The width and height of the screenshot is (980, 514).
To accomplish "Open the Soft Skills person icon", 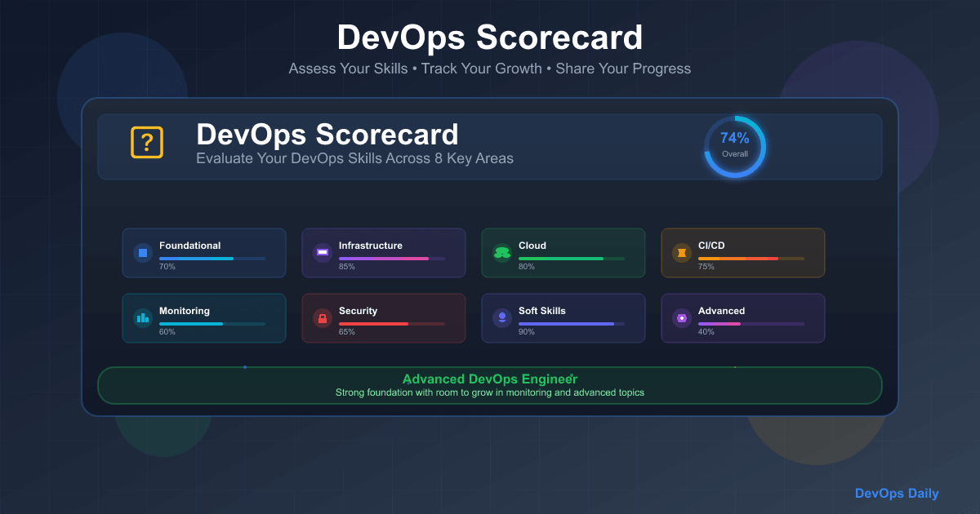I will [501, 319].
